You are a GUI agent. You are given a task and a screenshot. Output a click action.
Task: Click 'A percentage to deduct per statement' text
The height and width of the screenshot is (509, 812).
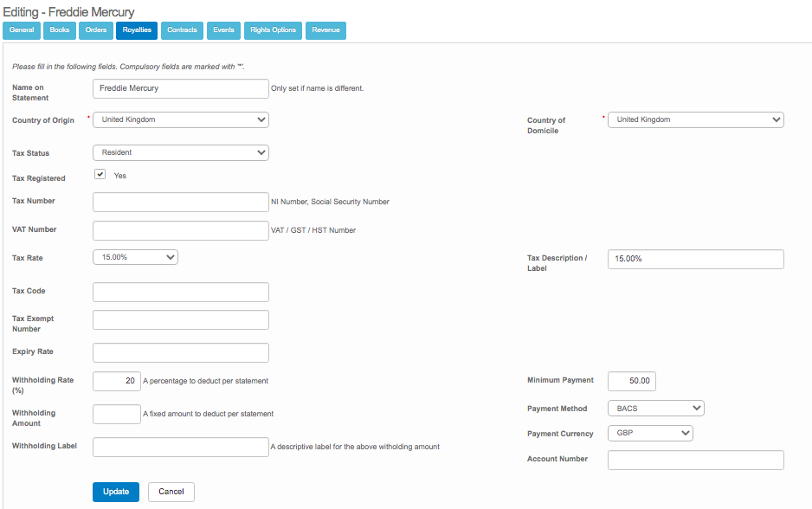coord(205,381)
